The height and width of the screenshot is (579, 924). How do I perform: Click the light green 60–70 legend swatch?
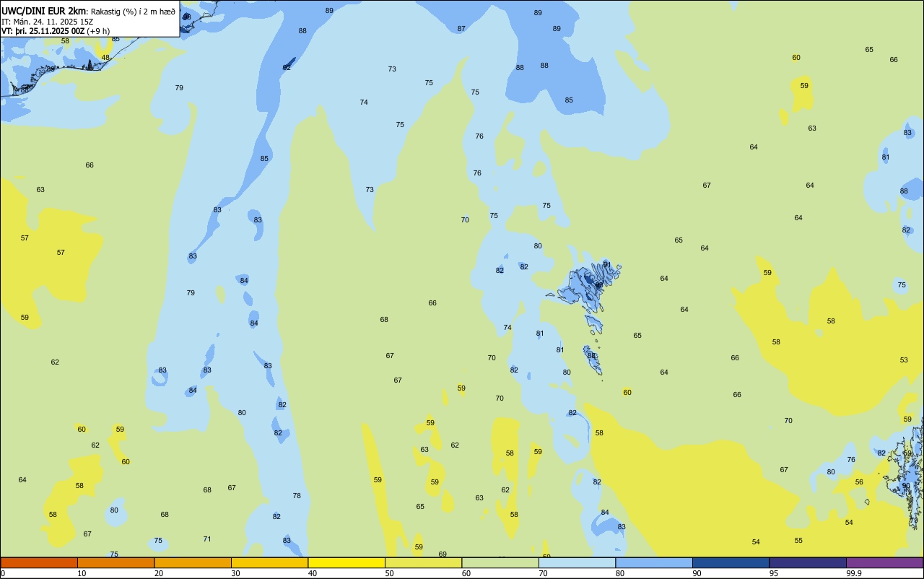(x=500, y=562)
